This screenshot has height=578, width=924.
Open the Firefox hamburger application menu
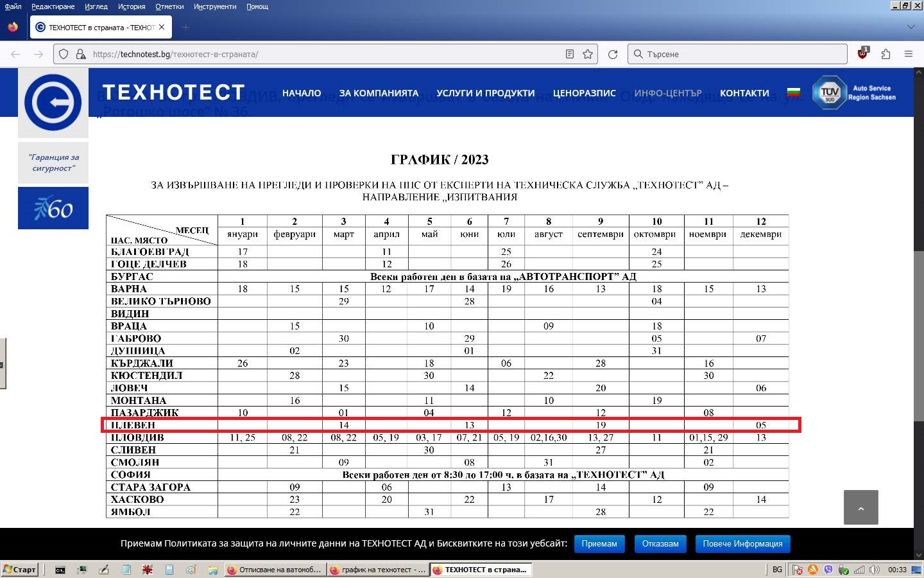point(909,55)
